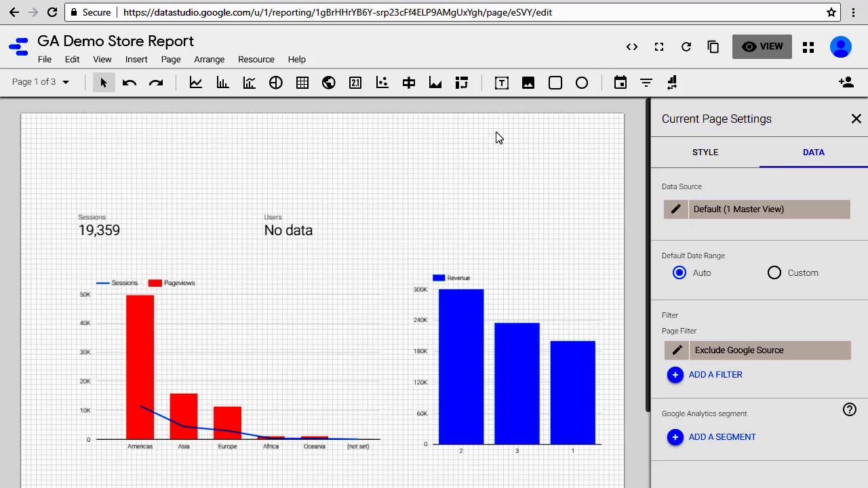Insert an area chart
Viewport: 868px width, 488px height.
coord(435,83)
